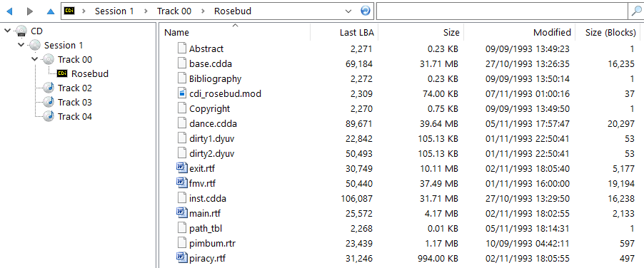
Task: Open the address bar history dropdown
Action: (348, 11)
